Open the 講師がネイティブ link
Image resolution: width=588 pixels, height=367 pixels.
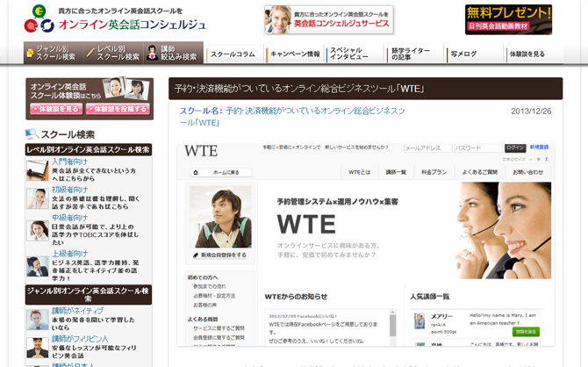[77, 311]
